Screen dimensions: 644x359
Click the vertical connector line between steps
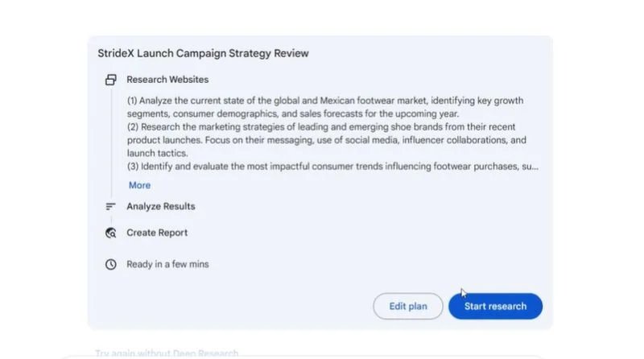pos(111,145)
